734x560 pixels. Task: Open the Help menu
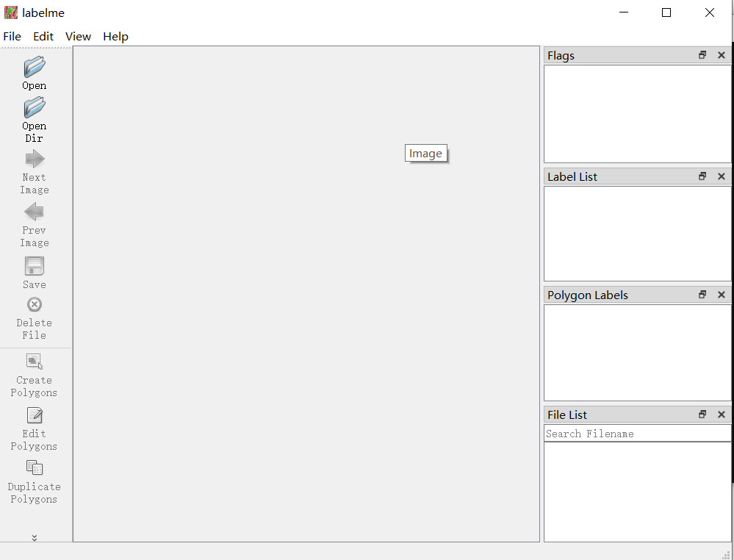[115, 37]
